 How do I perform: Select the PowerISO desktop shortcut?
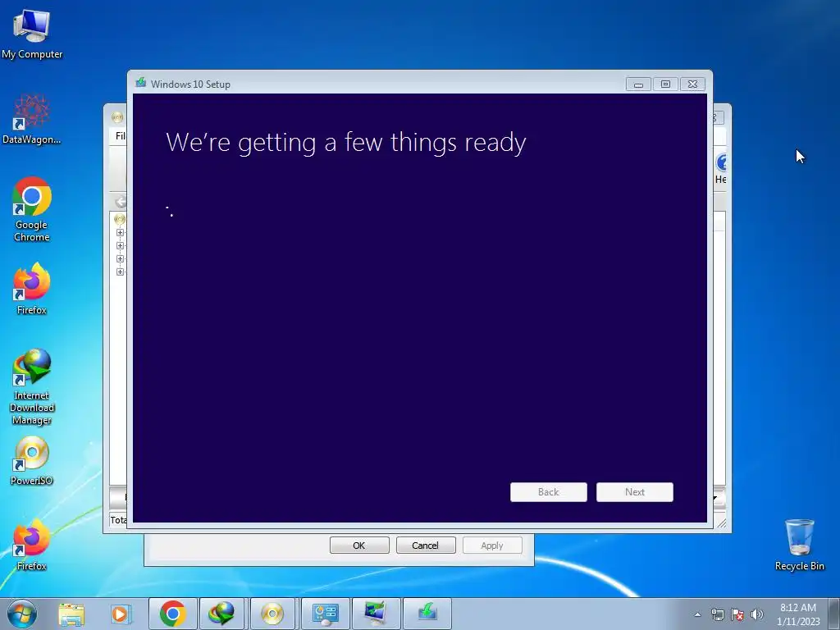click(32, 461)
